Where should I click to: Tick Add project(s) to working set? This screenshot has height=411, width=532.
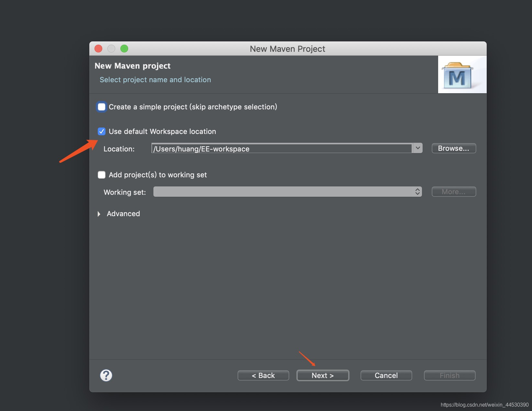point(102,175)
